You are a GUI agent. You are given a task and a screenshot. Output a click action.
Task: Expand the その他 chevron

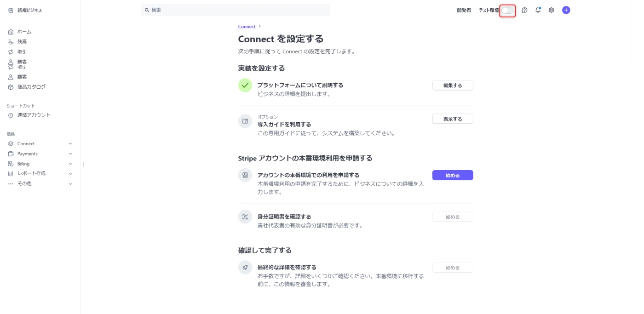coord(70,184)
